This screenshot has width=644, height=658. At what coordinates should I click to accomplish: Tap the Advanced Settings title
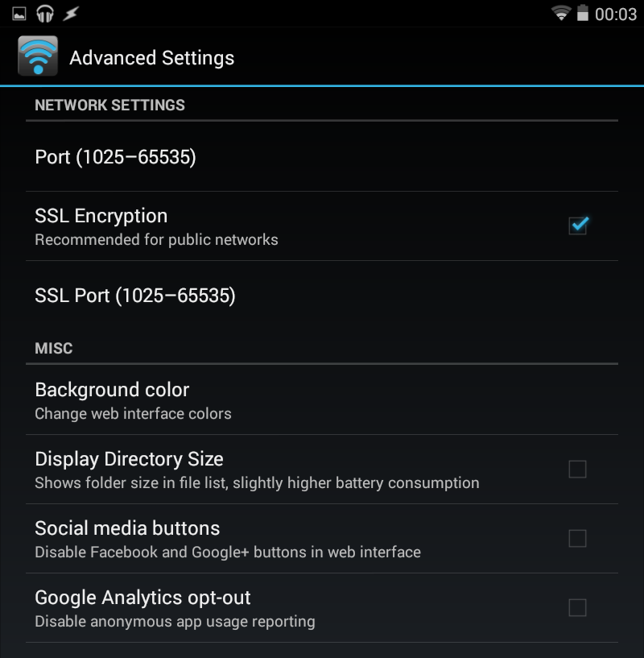coord(152,58)
